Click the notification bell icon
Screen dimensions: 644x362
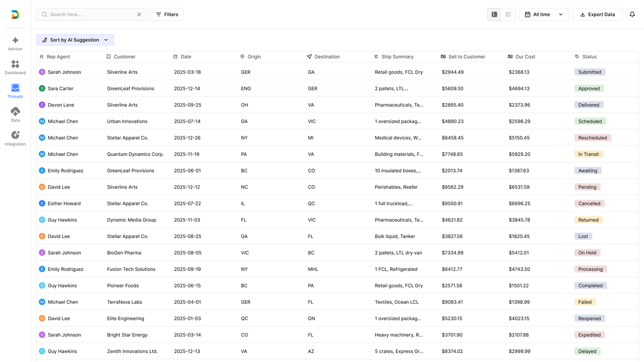pyautogui.click(x=632, y=15)
